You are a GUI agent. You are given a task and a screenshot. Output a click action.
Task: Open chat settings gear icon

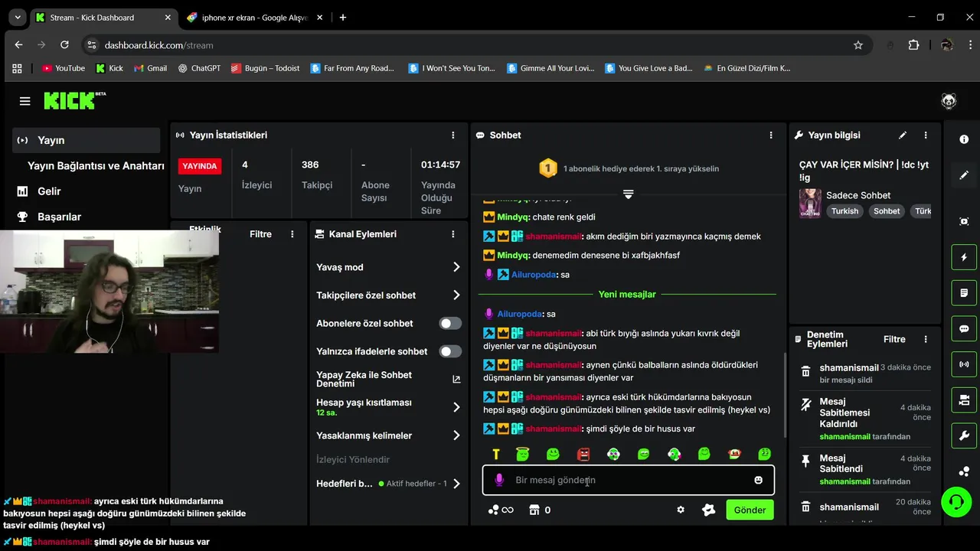[x=680, y=510]
